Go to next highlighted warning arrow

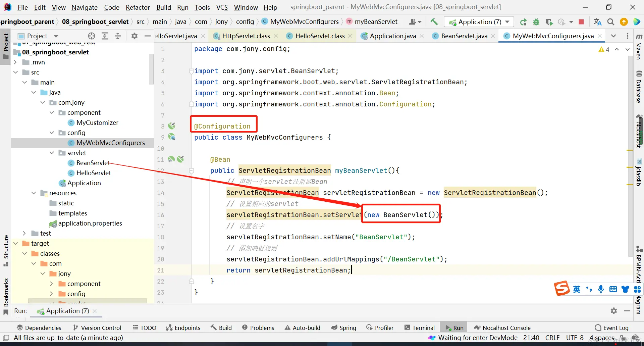tap(628, 49)
